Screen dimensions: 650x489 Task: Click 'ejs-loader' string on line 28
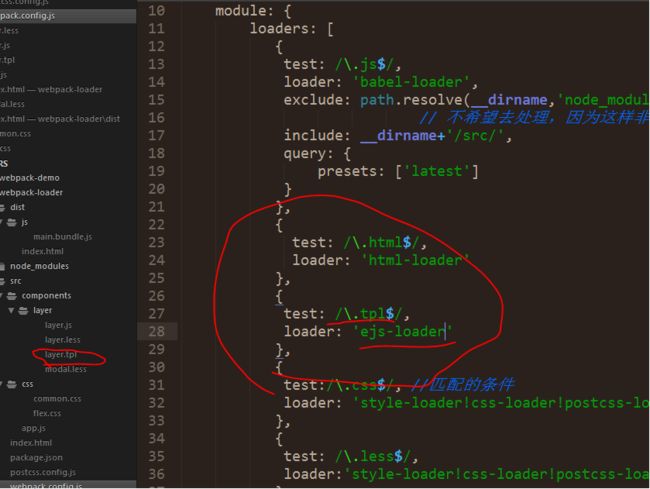tap(402, 332)
